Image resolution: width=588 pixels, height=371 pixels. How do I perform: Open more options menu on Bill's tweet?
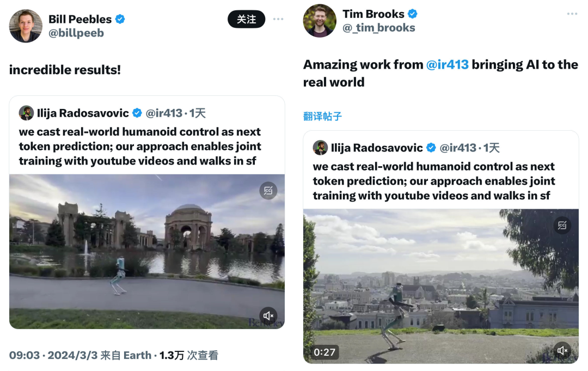(x=278, y=20)
